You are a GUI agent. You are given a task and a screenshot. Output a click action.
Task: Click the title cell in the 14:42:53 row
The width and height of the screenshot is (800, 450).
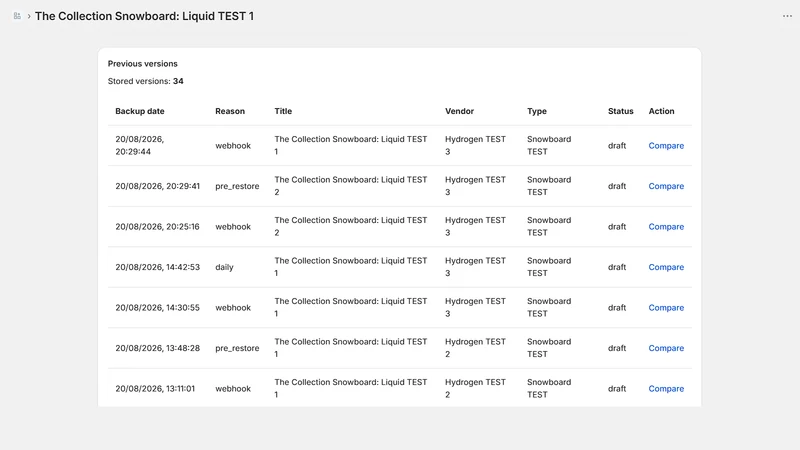click(351, 267)
